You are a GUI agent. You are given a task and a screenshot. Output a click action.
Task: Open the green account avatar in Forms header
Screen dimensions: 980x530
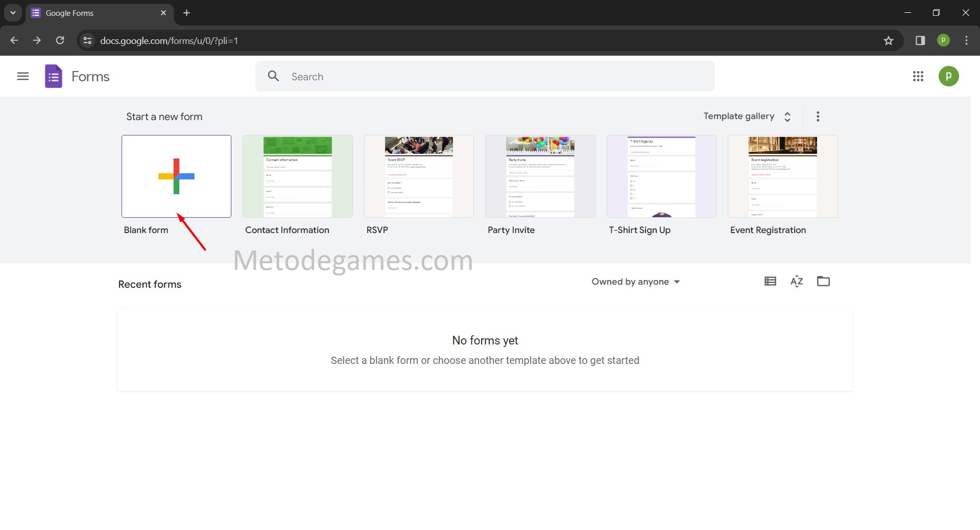948,76
